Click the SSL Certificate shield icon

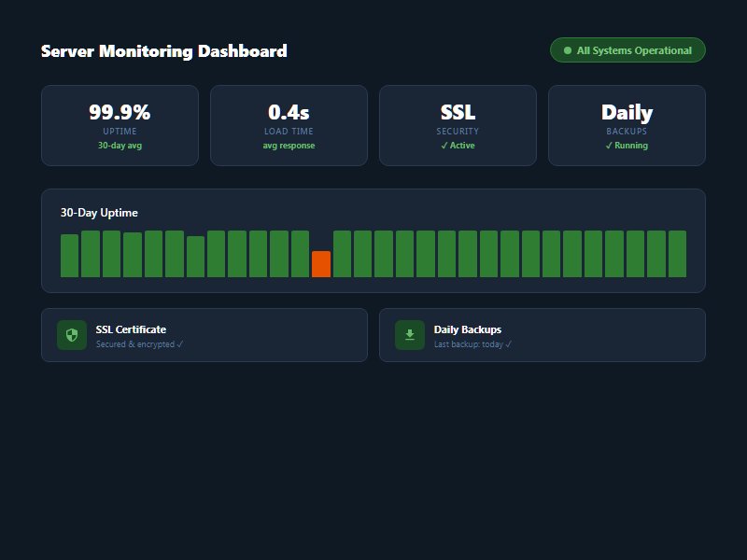tap(72, 335)
